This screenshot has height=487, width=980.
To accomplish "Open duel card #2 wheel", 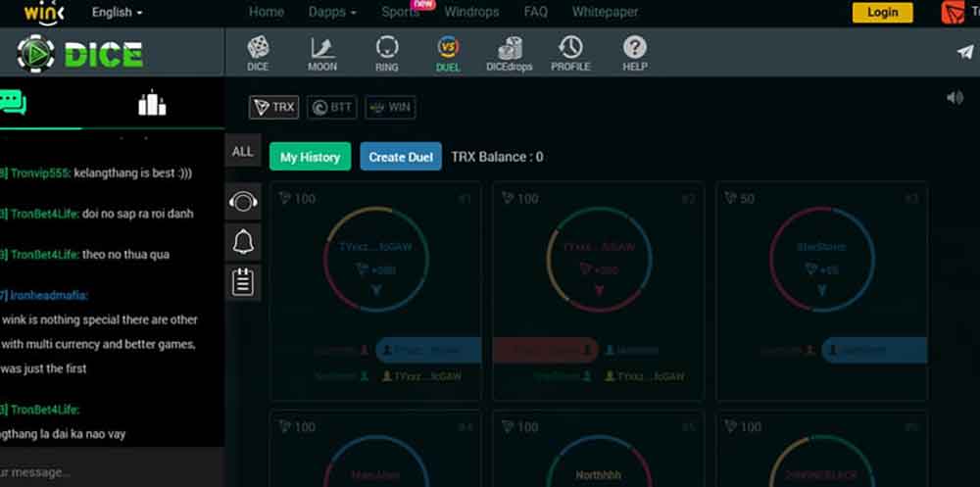I will (599, 260).
